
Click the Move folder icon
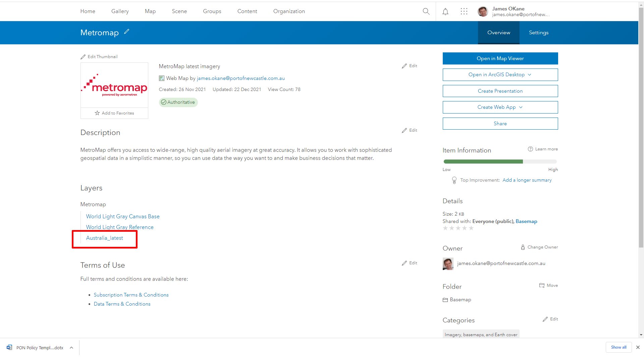pos(542,285)
